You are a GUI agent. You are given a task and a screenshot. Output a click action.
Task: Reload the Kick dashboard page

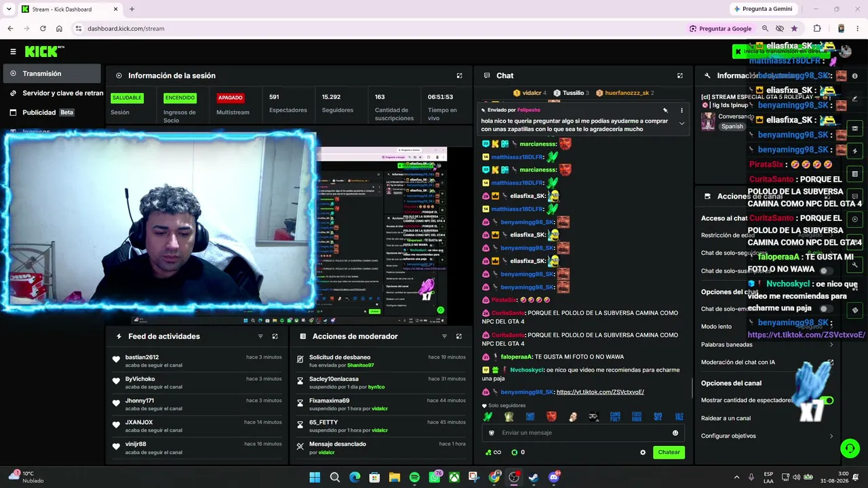pyautogui.click(x=43, y=28)
